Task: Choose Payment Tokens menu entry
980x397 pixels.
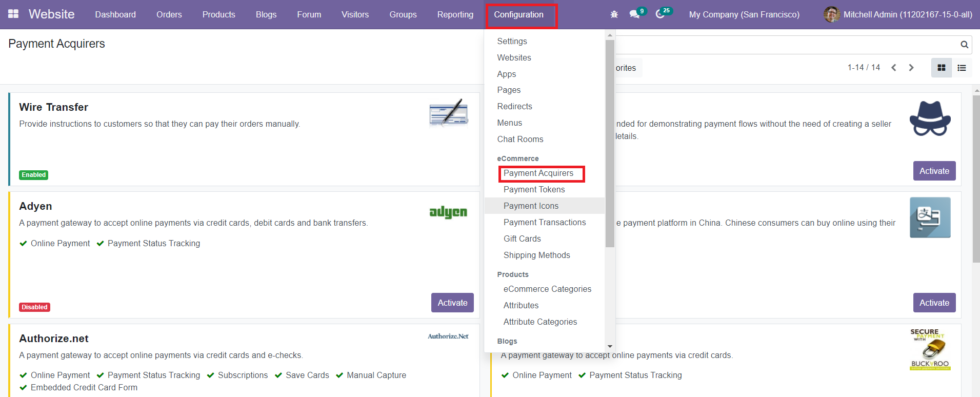Action: pyautogui.click(x=534, y=189)
